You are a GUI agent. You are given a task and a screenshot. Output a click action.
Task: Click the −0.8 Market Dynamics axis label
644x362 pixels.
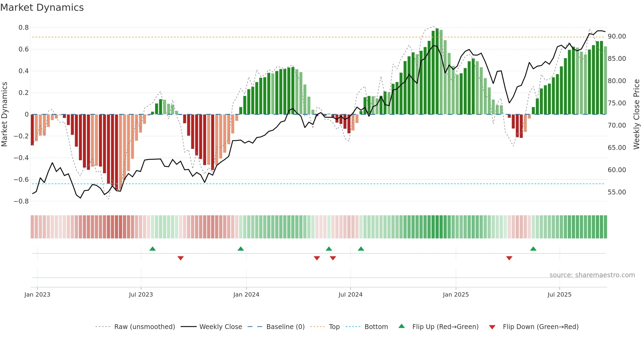click(21, 201)
